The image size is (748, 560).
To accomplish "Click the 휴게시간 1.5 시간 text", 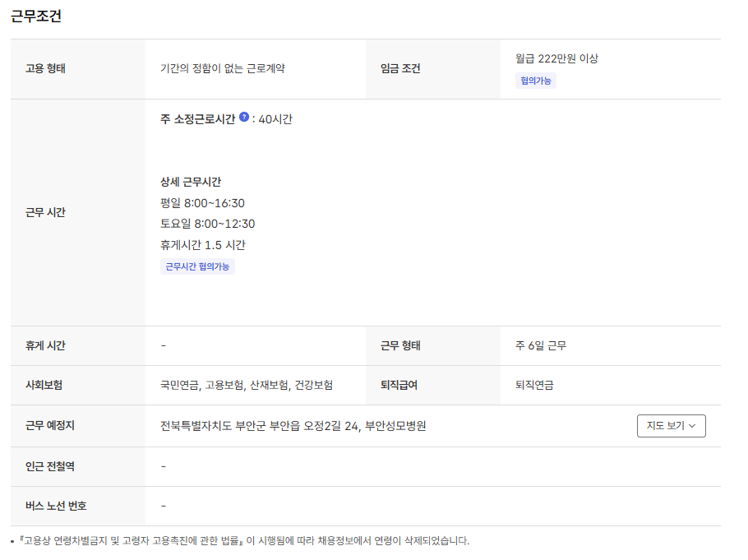I will 203,245.
